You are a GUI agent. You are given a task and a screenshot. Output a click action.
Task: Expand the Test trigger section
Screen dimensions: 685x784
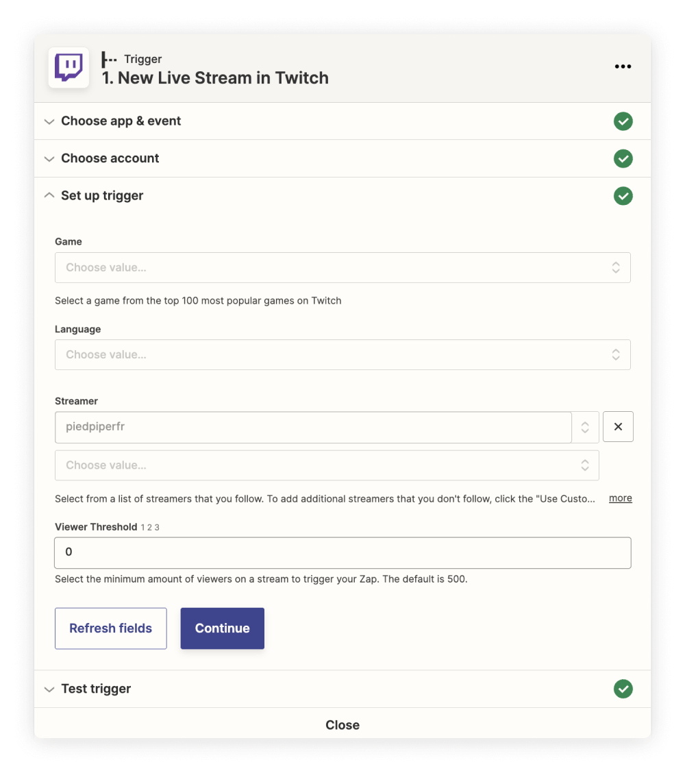pyautogui.click(x=342, y=689)
